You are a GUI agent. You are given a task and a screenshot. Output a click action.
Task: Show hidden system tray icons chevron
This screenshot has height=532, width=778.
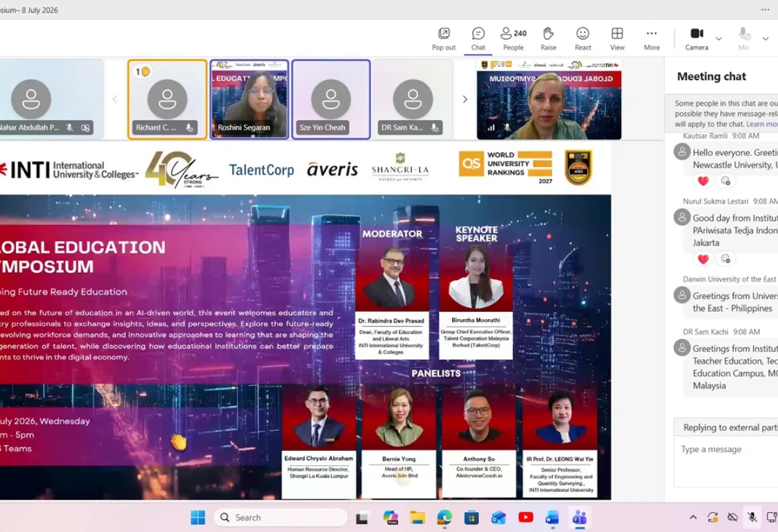(x=693, y=517)
